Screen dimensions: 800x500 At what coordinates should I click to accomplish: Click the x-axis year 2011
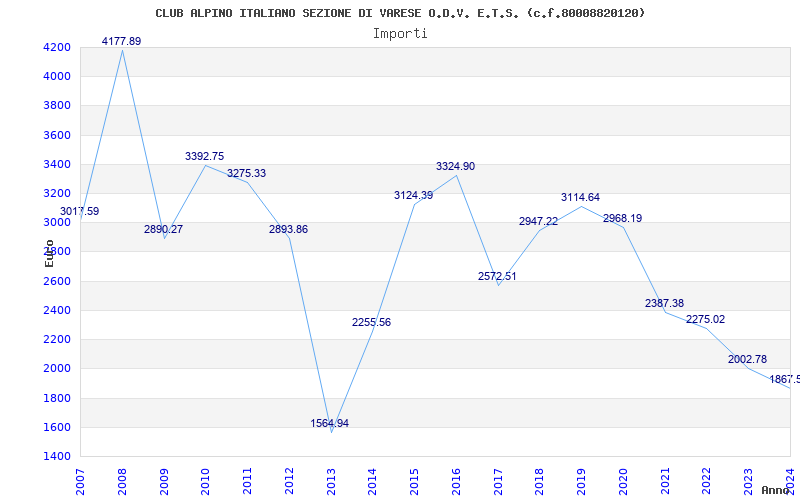(x=247, y=482)
